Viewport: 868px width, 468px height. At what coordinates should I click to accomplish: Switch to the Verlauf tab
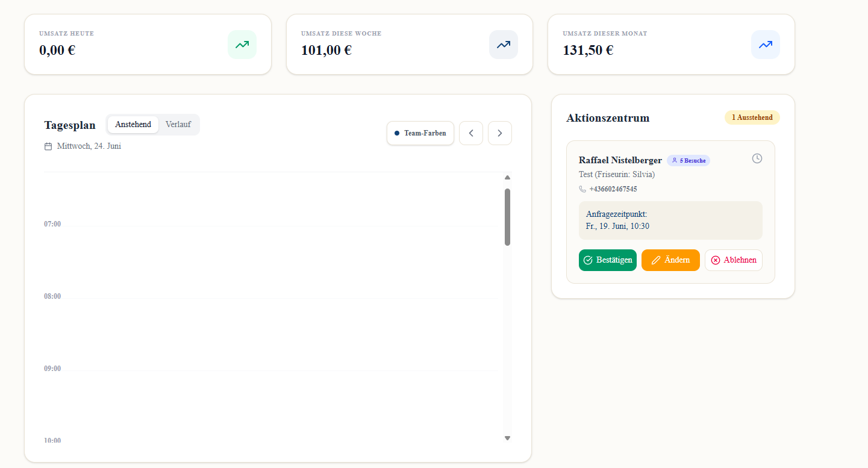[x=178, y=125]
